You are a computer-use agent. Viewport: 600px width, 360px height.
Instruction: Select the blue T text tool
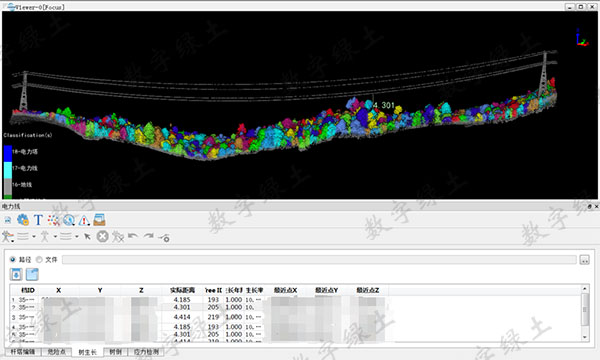click(38, 220)
